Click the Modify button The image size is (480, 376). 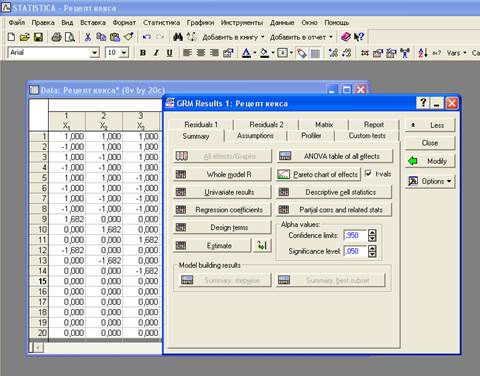pos(430,161)
